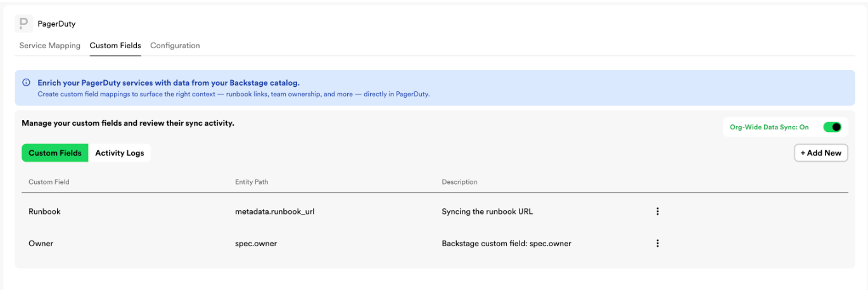Viewport: 868px width, 297px height.
Task: Open the three-dot menu for Owner row
Action: point(658,243)
